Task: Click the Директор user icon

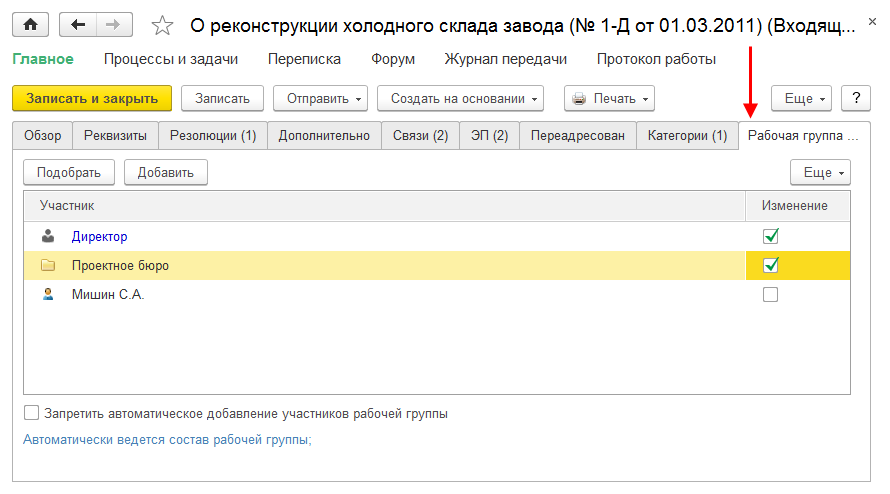Action: pos(48,237)
